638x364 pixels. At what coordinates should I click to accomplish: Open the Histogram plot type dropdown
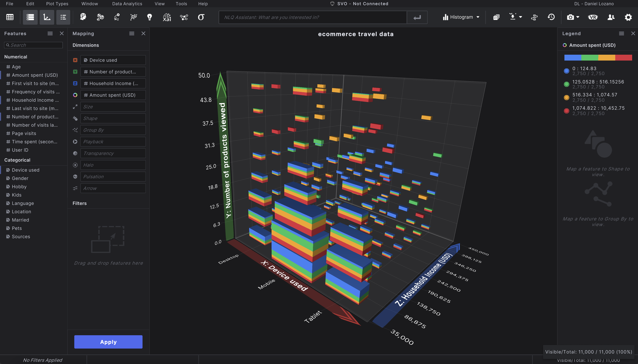[x=461, y=17]
